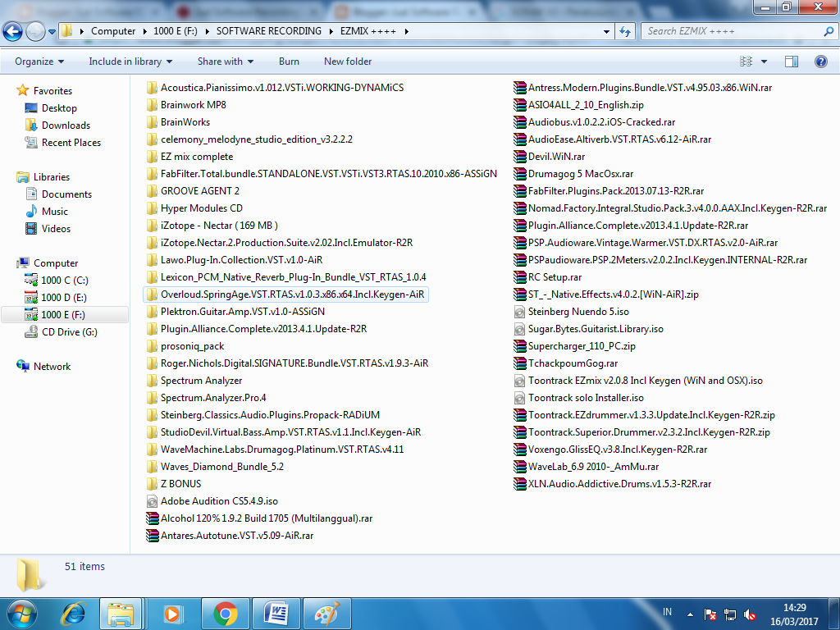This screenshot has height=630, width=840.
Task: Select RC Setup.rar archive icon
Action: 519,277
